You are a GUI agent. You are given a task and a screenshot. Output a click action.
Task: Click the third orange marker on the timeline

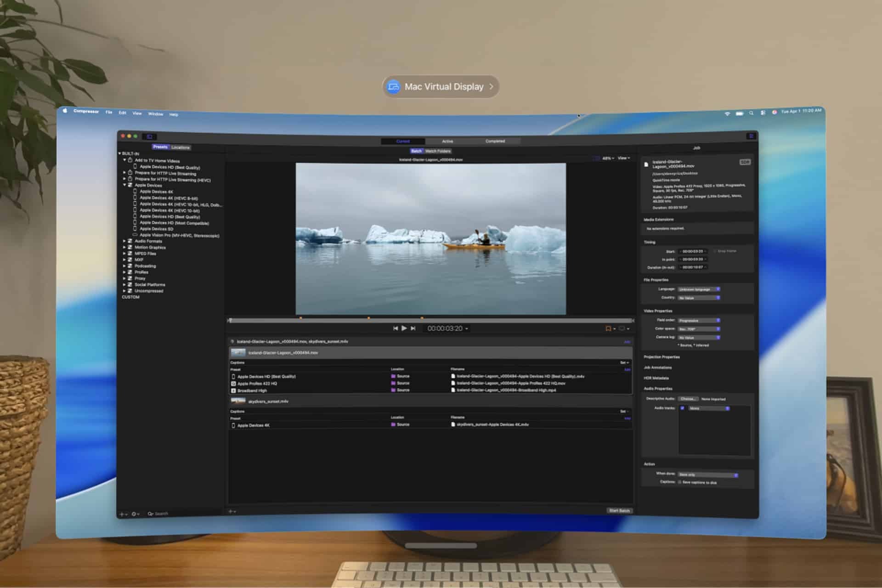coord(422,318)
